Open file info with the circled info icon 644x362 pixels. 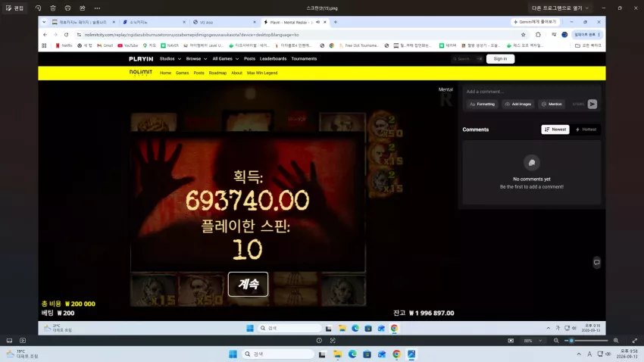pos(319,340)
